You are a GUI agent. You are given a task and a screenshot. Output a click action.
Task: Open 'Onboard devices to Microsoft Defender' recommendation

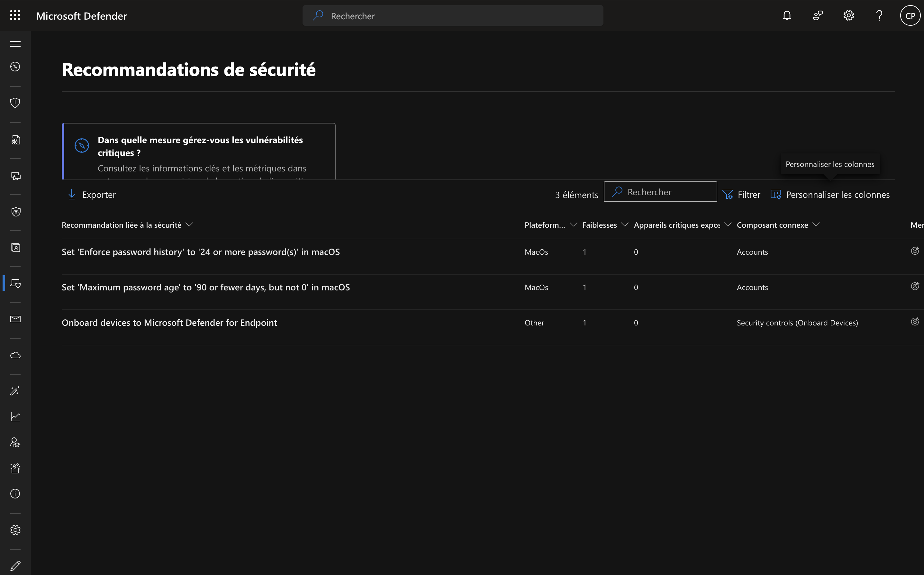(x=169, y=323)
